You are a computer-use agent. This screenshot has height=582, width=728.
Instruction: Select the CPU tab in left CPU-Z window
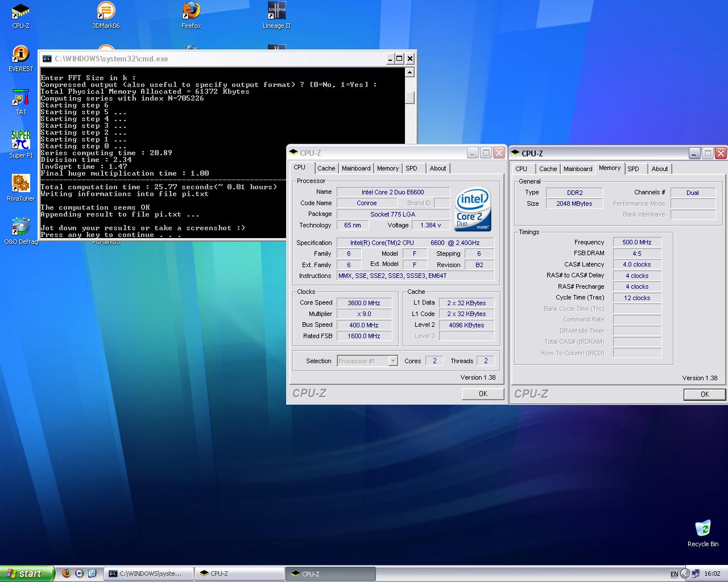click(x=300, y=168)
